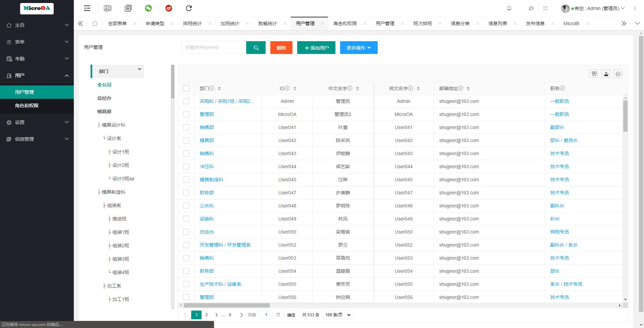Open the notification bell
The width and height of the screenshot is (644, 328).
coord(509,8)
